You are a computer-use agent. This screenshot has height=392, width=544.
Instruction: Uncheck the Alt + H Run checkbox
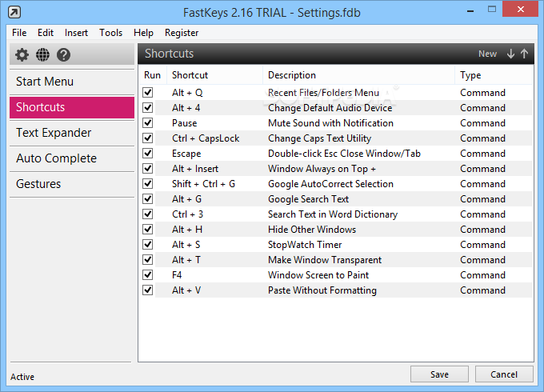pos(148,230)
